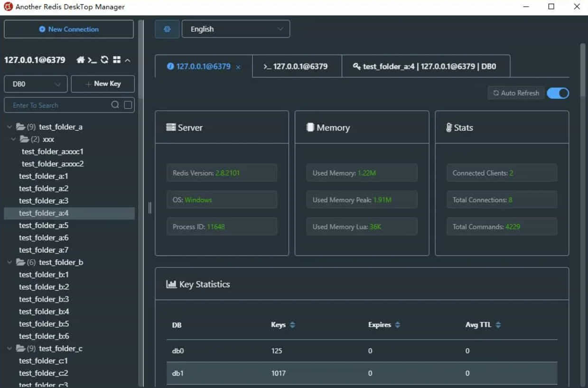The width and height of the screenshot is (588, 388).
Task: Open the settings gear button
Action: (167, 29)
